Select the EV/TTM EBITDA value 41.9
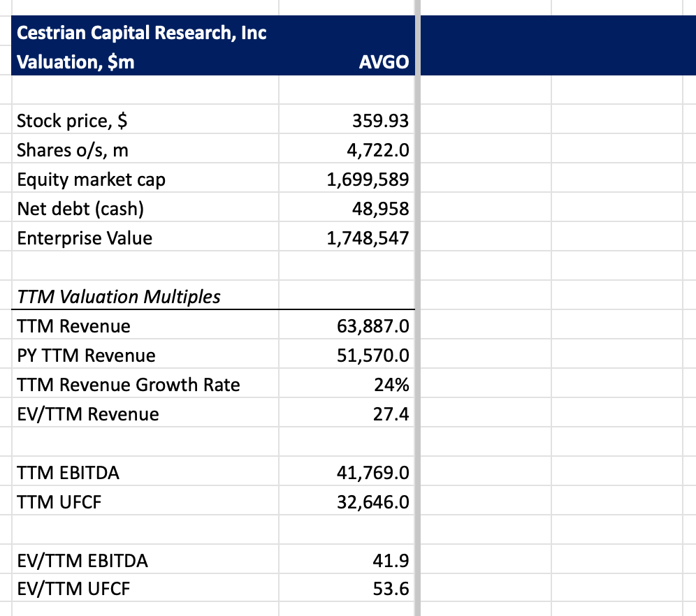The height and width of the screenshot is (616, 696). coord(391,561)
